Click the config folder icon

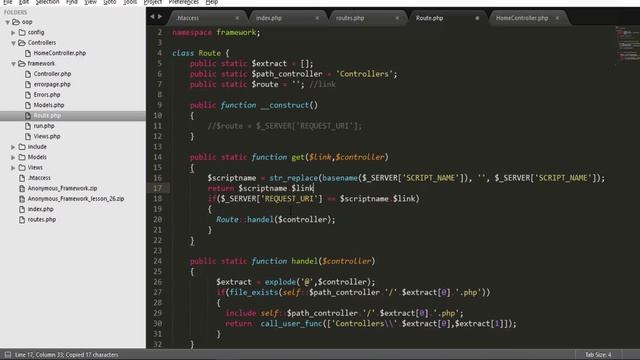22,32
